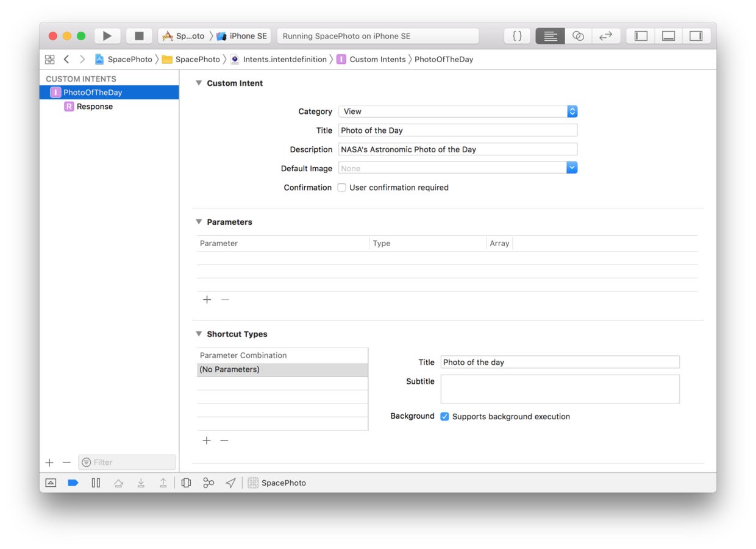Open SpacePhoto project in the jump bar

pyautogui.click(x=124, y=59)
